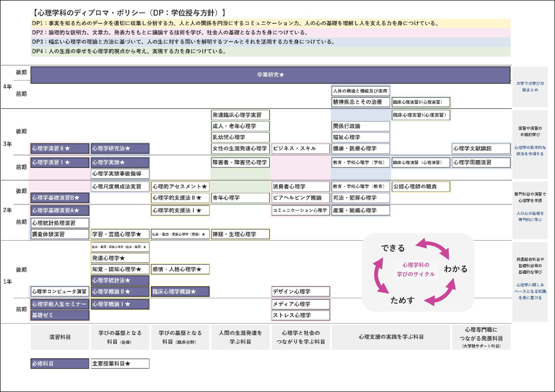The height and width of the screenshot is (392, 555).
Task: Select the yellow DP1 policy band
Action: (270, 23)
